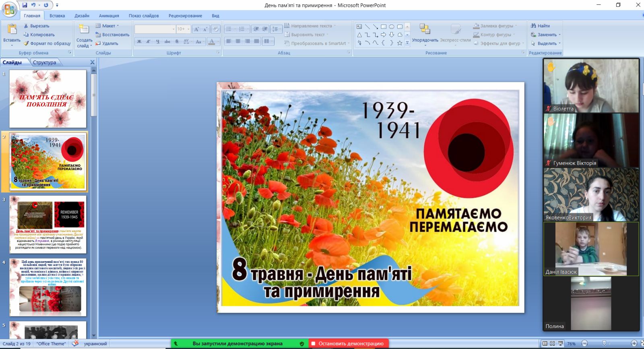Click the Создать слайд new slide icon
The width and height of the screenshot is (644, 349).
tap(84, 29)
